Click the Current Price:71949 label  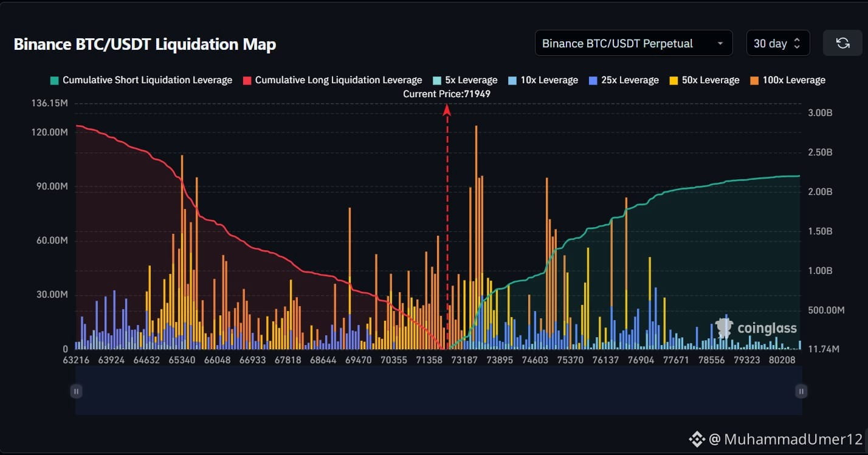click(447, 94)
